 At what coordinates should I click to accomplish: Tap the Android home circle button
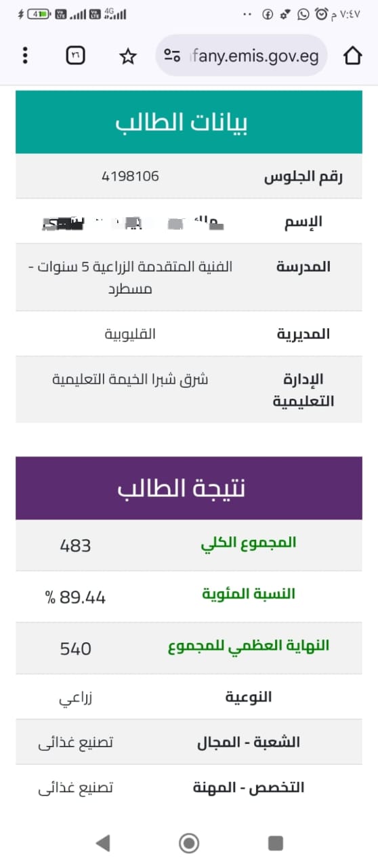point(189,843)
